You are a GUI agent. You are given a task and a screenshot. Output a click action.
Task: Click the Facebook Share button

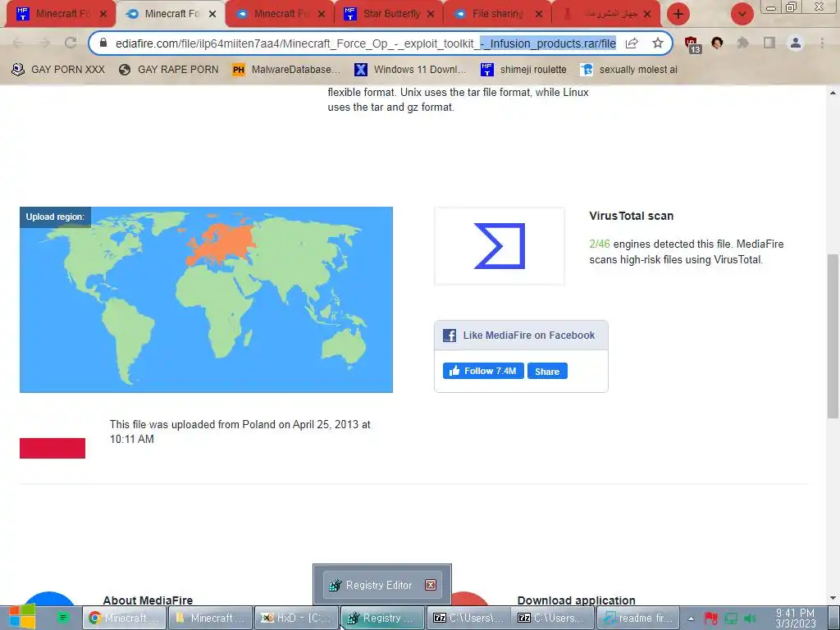click(x=547, y=371)
